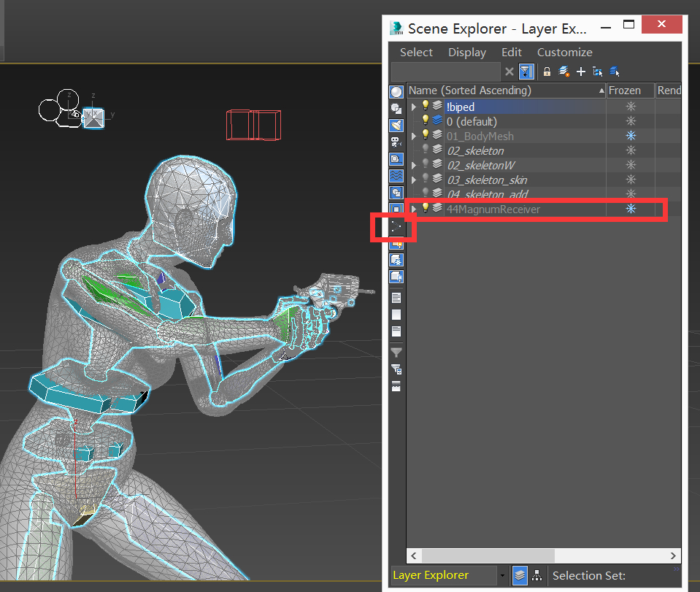This screenshot has height=592, width=700.
Task: Toggle Display Bones filter icon
Action: 396,226
